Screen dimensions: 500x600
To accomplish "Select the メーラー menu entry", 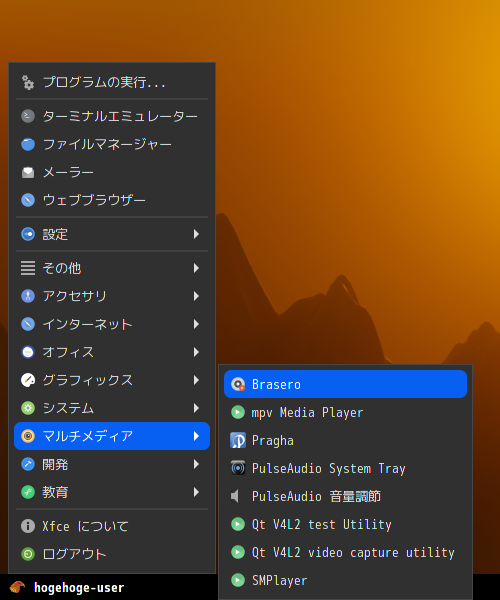I will pos(112,172).
